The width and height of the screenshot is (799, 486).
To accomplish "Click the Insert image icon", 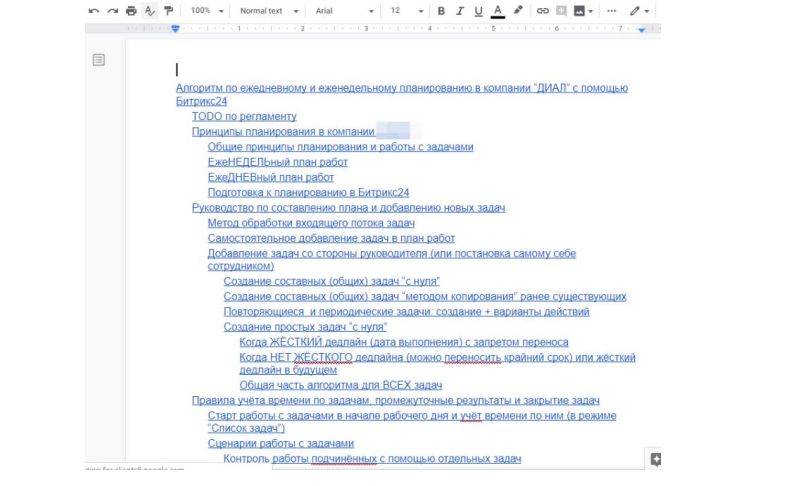I will (x=579, y=11).
